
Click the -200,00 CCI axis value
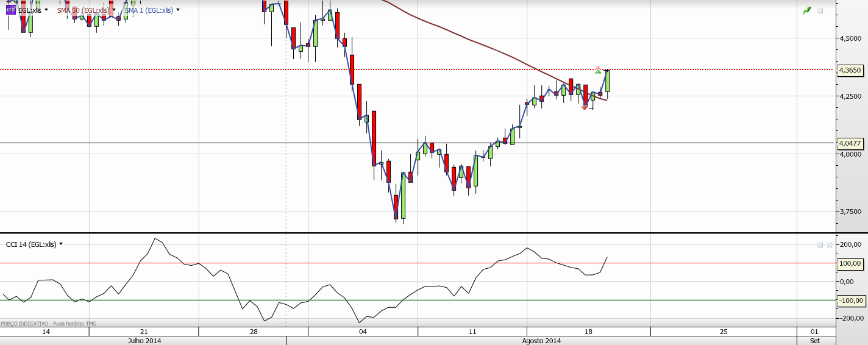pos(851,318)
